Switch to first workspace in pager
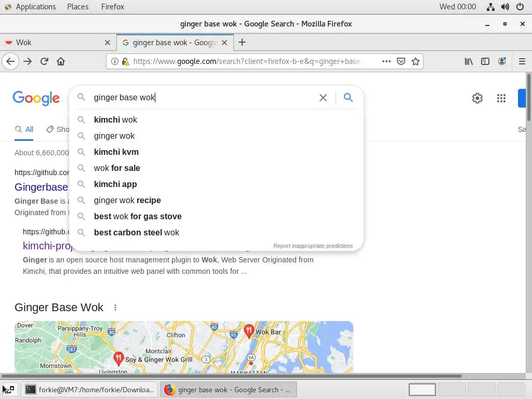The height and width of the screenshot is (399, 532). coord(422,390)
